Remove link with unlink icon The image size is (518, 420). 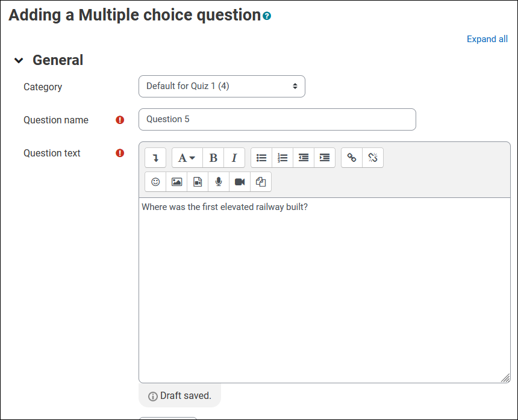pyautogui.click(x=373, y=158)
